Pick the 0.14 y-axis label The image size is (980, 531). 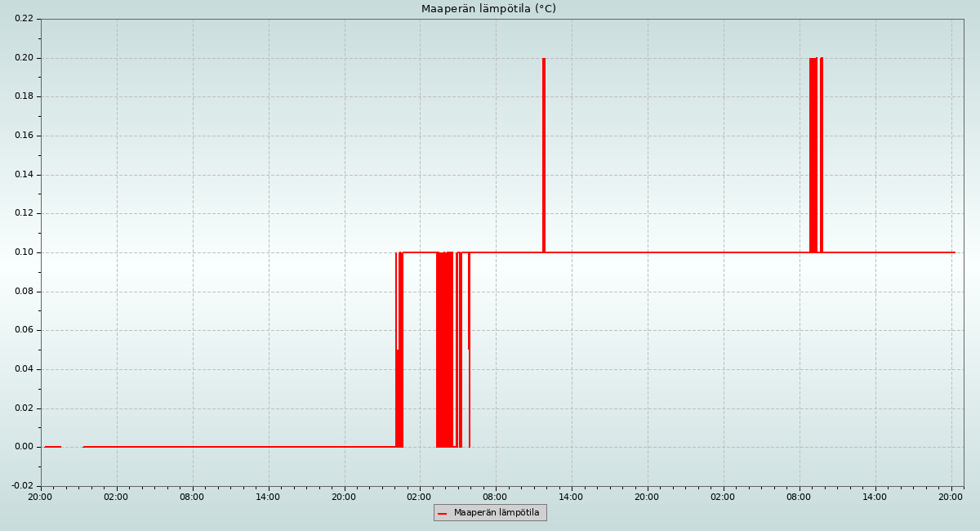point(24,175)
